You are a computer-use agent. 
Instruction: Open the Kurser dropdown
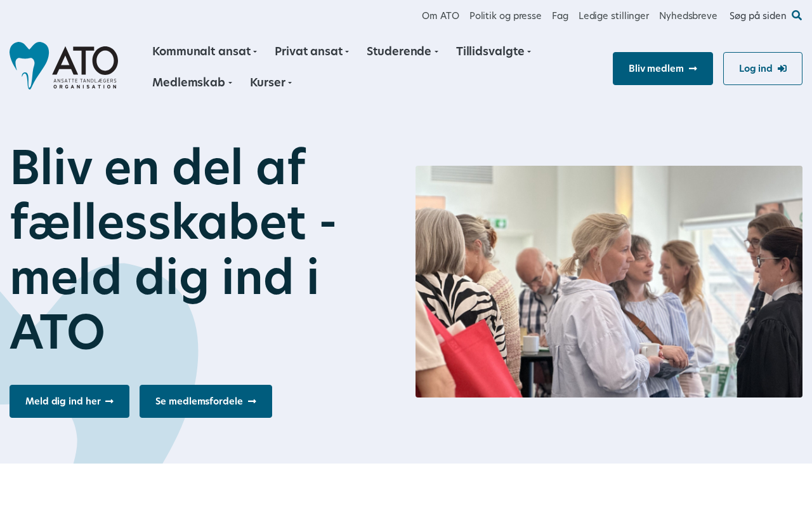pyautogui.click(x=271, y=82)
